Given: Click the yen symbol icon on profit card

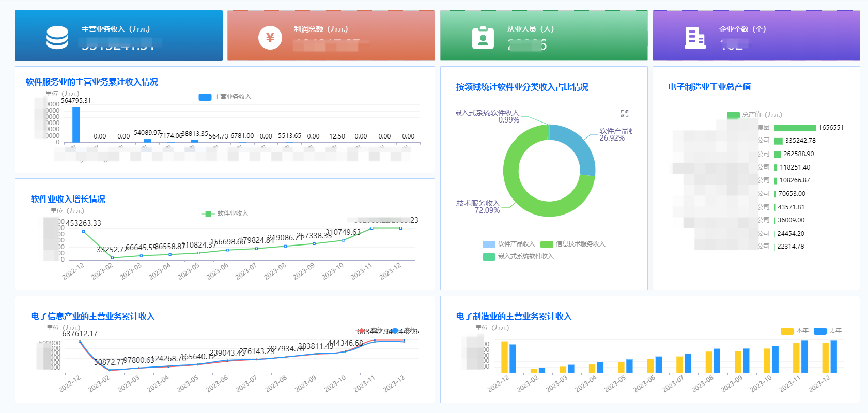Looking at the screenshot, I should coord(270,38).
